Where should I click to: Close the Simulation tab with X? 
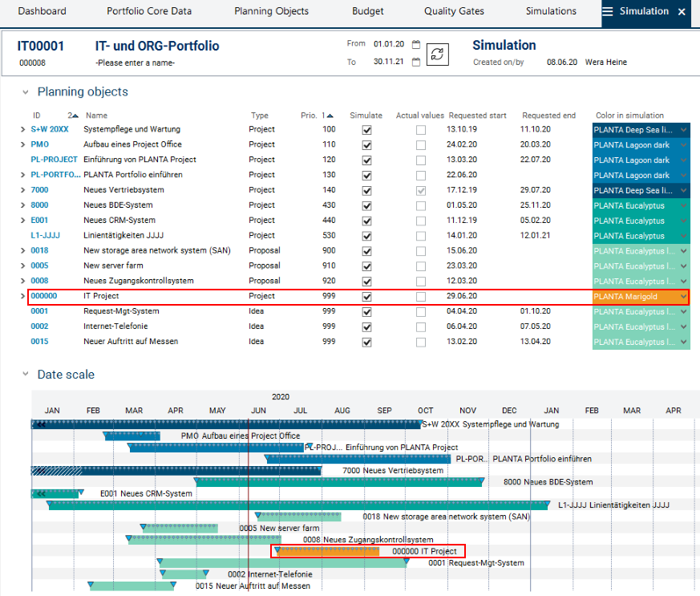pos(682,12)
